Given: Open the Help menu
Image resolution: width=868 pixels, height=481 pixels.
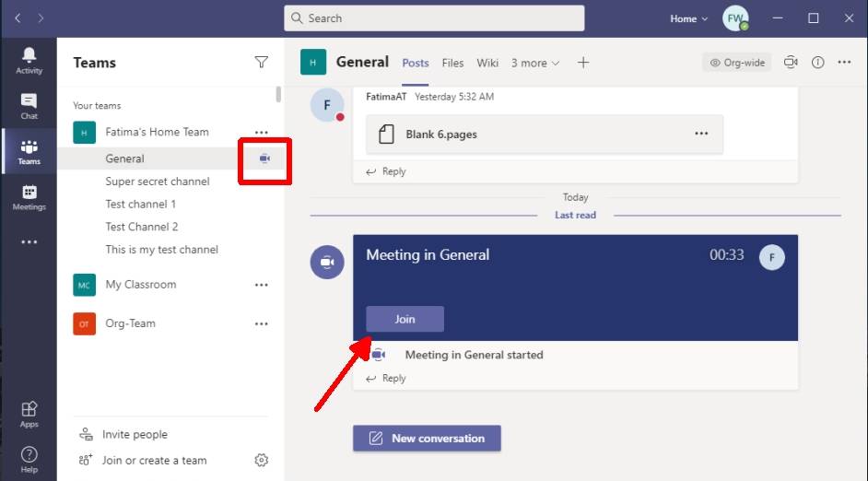Looking at the screenshot, I should pos(29,460).
